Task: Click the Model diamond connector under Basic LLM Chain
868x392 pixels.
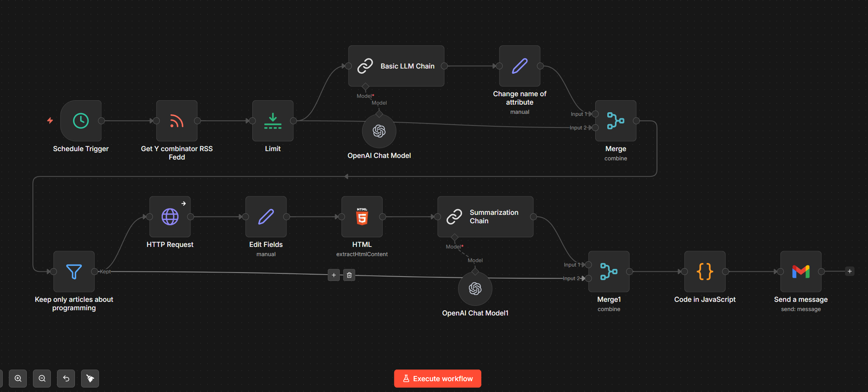Action: [365, 87]
